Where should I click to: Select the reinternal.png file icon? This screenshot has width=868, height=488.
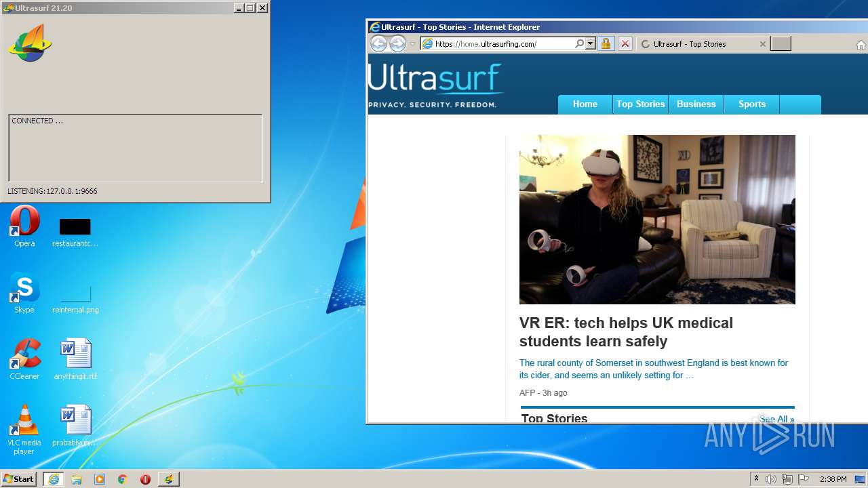pos(75,298)
